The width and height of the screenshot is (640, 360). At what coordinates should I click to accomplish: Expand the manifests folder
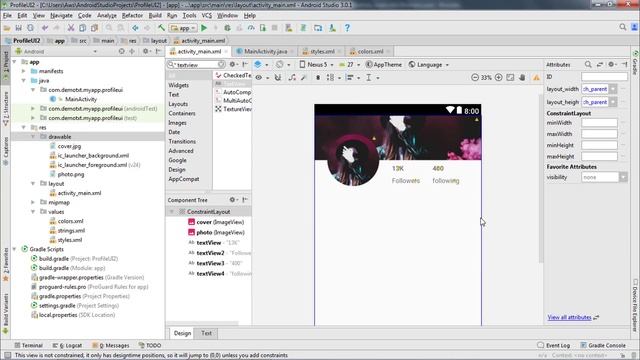coord(24,71)
